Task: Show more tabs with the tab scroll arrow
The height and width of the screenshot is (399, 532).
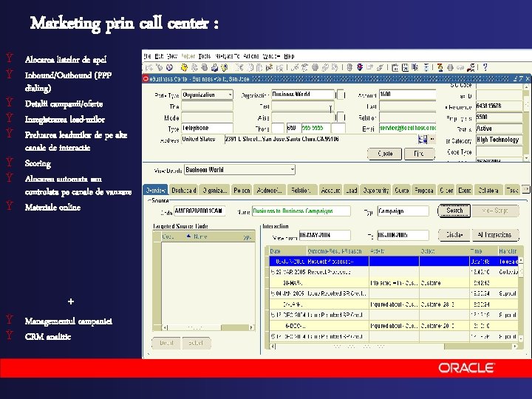Action: tap(525, 189)
